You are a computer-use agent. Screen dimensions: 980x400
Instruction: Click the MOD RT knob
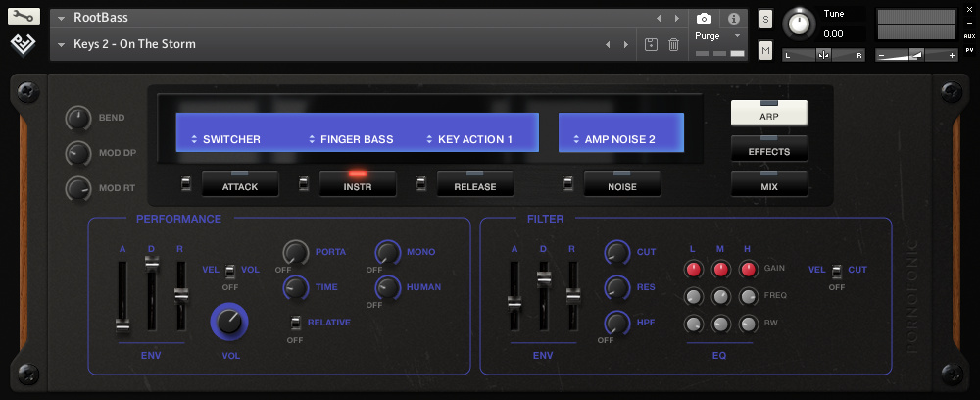[x=78, y=189]
